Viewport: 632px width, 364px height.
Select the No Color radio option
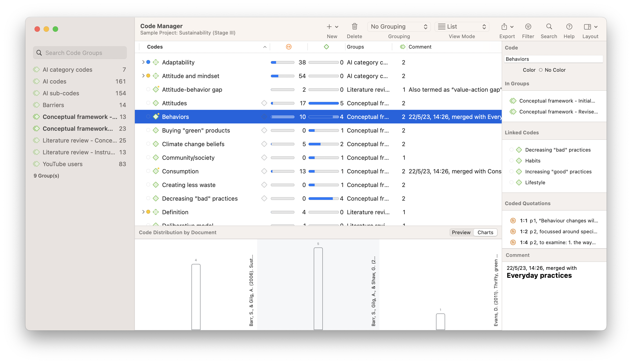(x=541, y=70)
